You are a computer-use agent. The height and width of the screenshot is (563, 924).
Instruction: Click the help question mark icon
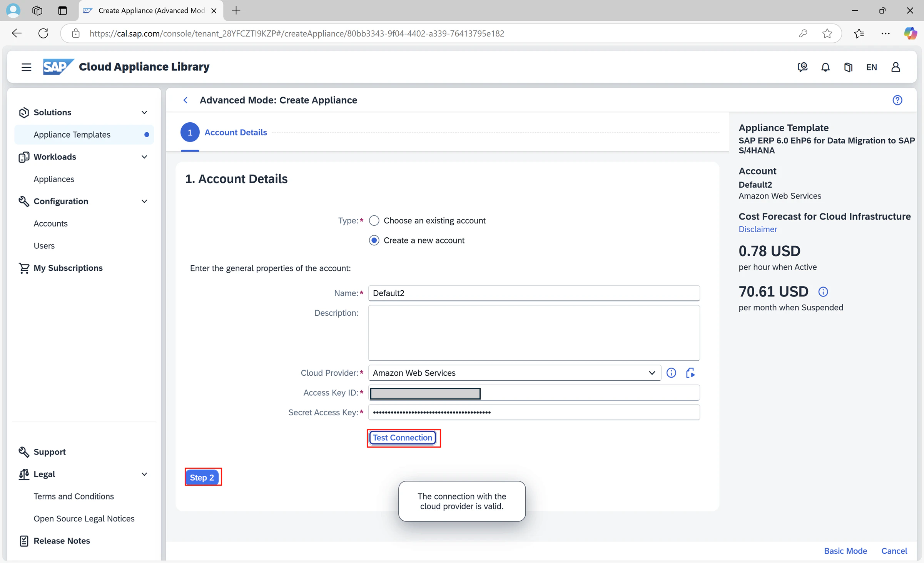897,100
